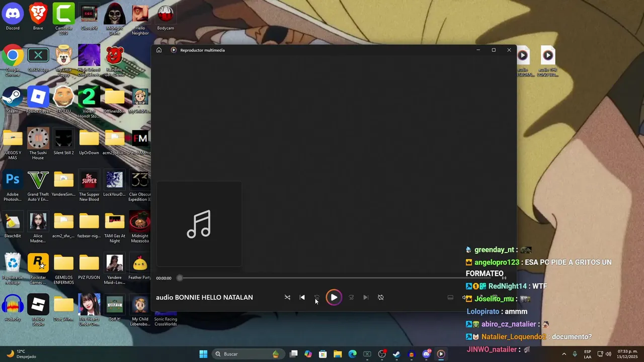
Task: Open CloverPit desktop icon
Action: click(x=89, y=17)
